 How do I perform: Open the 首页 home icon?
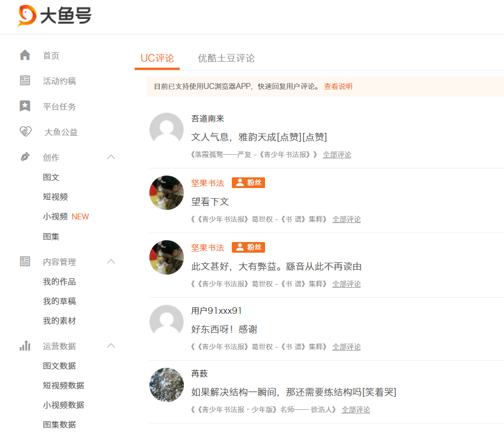[x=25, y=55]
